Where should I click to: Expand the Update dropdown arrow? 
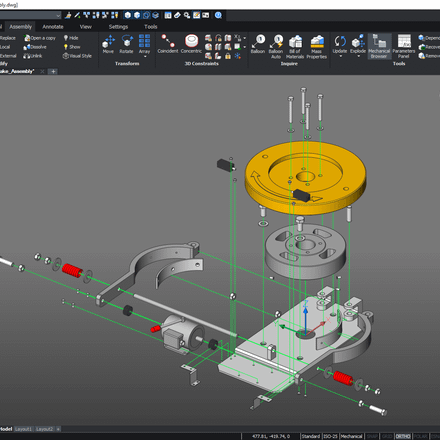coord(340,56)
